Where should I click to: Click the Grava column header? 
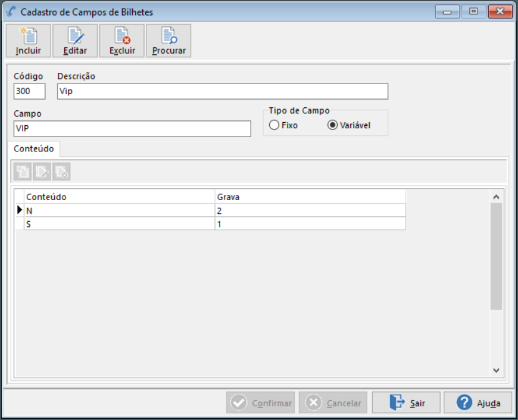tap(310, 196)
